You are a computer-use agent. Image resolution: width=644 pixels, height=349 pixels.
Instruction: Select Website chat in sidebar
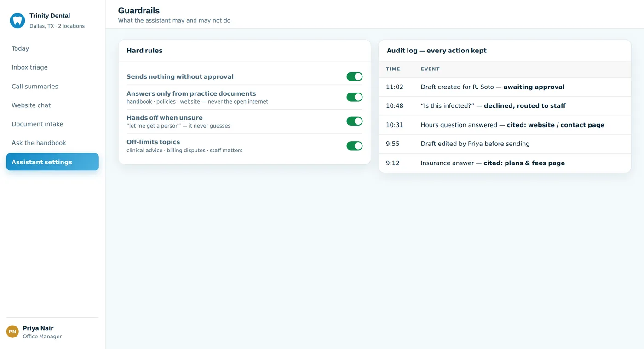[52, 105]
